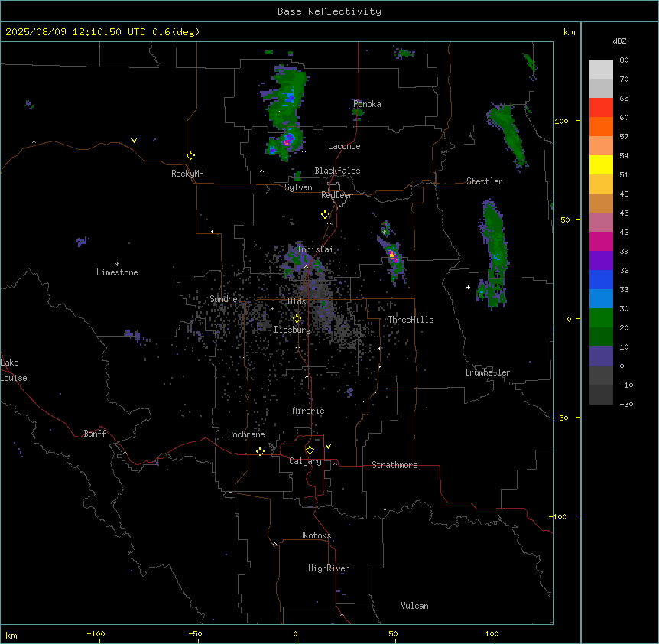659x644 pixels.
Task: Click the yellow V marker east of Calgary
Action: (x=328, y=447)
